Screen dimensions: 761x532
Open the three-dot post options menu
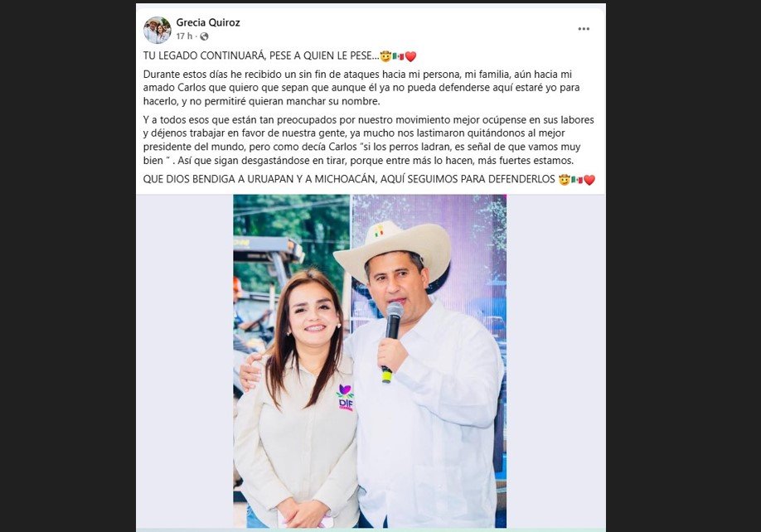point(584,29)
